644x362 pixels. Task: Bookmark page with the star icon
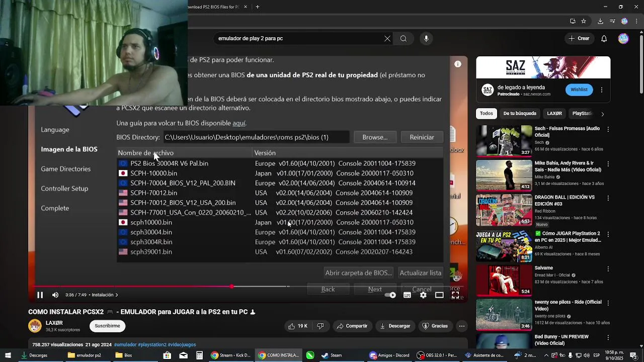[584, 21]
